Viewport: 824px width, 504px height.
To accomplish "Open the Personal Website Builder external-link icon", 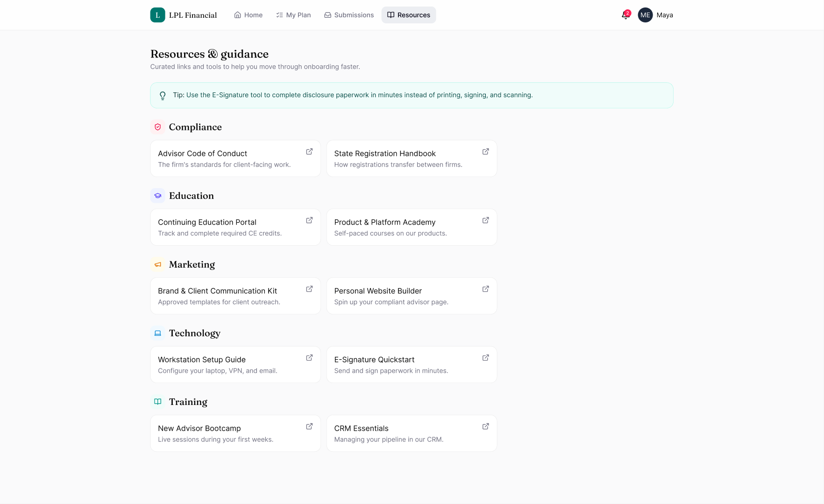I will tap(485, 289).
